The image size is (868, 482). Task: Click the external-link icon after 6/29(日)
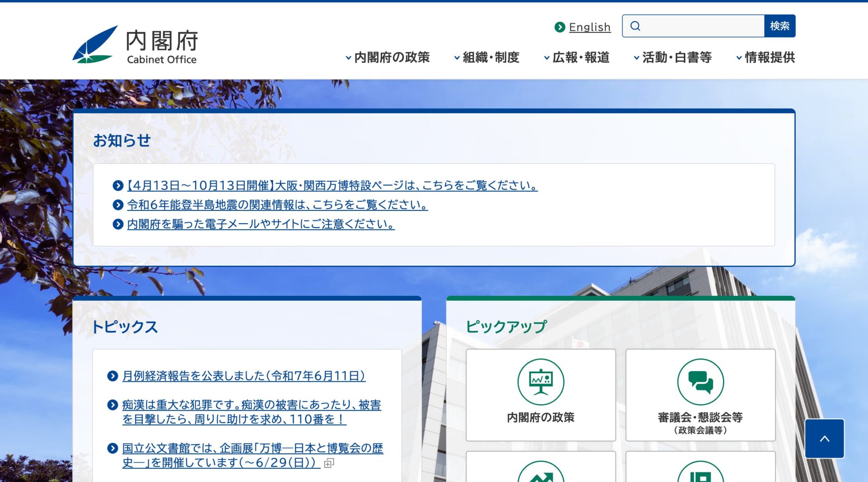(x=329, y=463)
